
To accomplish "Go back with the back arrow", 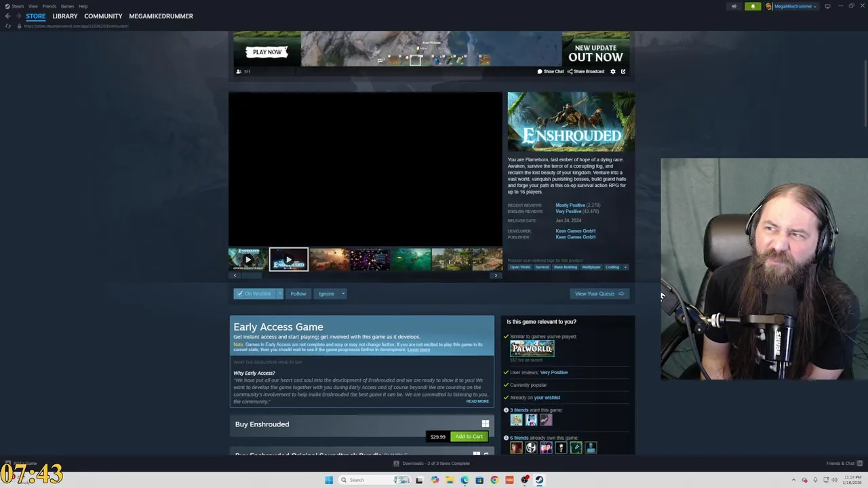I will [x=7, y=16].
